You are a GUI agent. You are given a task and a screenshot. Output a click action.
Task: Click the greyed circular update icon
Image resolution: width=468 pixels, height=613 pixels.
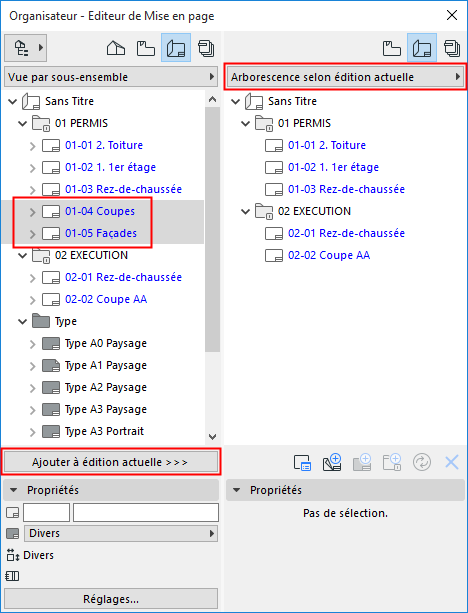(x=422, y=462)
